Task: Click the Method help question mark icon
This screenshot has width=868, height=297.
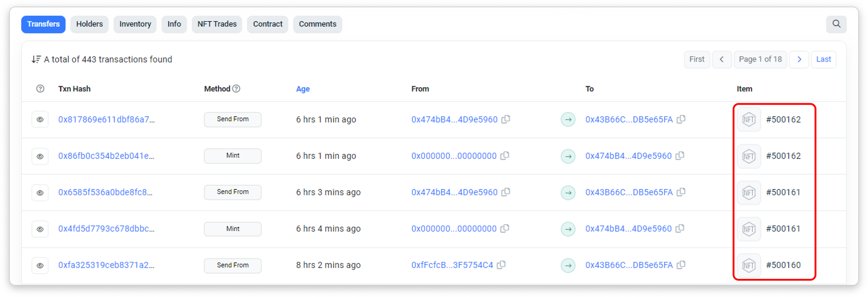Action: tap(236, 89)
